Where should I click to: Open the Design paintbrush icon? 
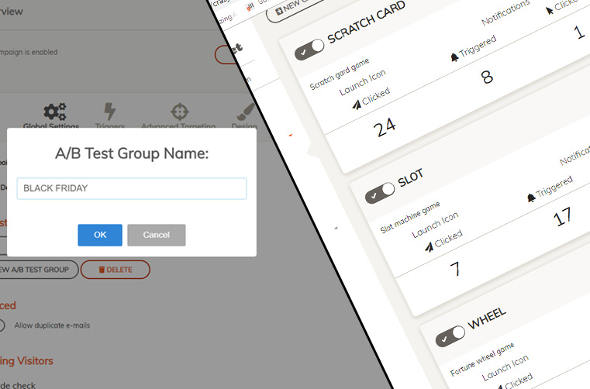tap(246, 112)
